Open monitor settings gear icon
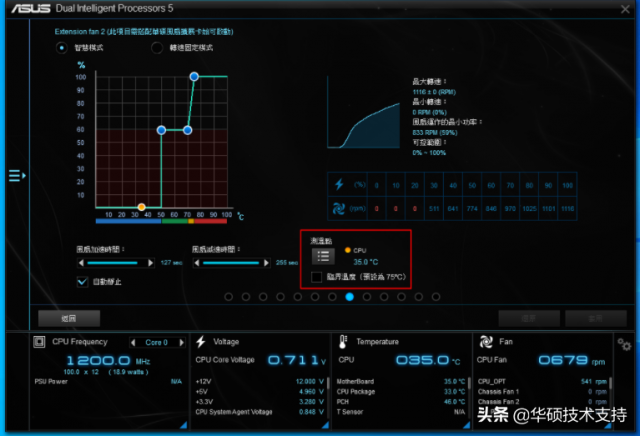 pos(624,345)
